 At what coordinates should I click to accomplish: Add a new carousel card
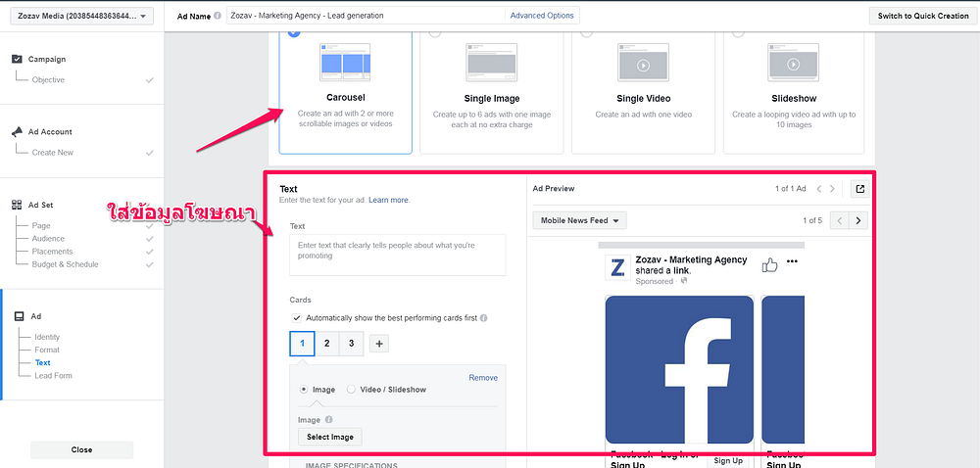(x=378, y=344)
